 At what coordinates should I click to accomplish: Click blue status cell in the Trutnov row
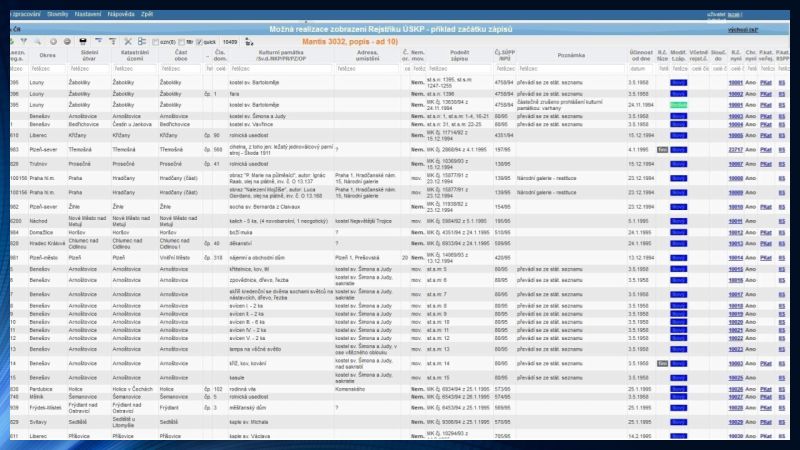678,164
